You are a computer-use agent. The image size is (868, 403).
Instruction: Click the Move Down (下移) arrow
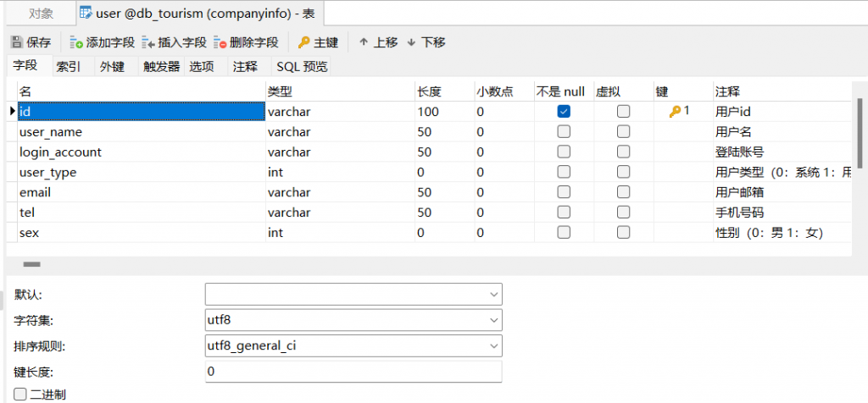[x=412, y=42]
